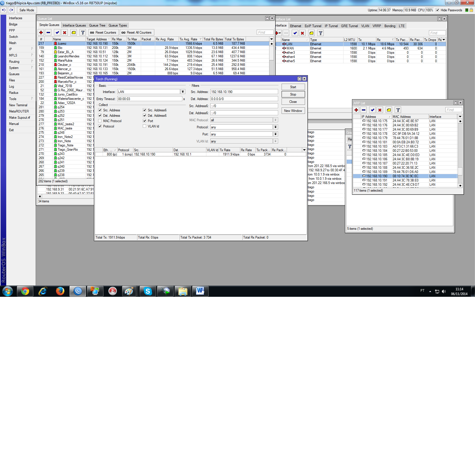Click Close button in Torch window

[x=293, y=102]
